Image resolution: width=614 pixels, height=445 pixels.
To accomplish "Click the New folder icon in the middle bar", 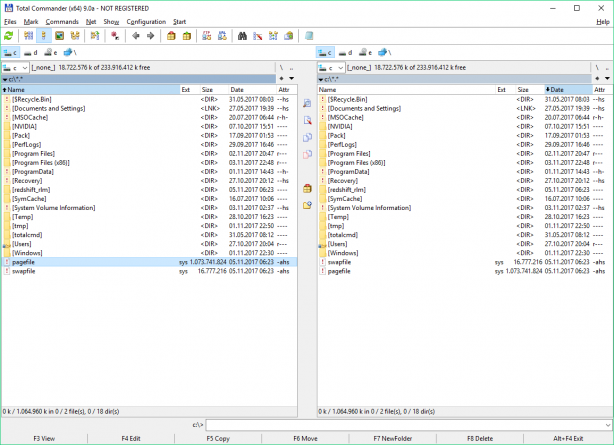I will pos(307,205).
